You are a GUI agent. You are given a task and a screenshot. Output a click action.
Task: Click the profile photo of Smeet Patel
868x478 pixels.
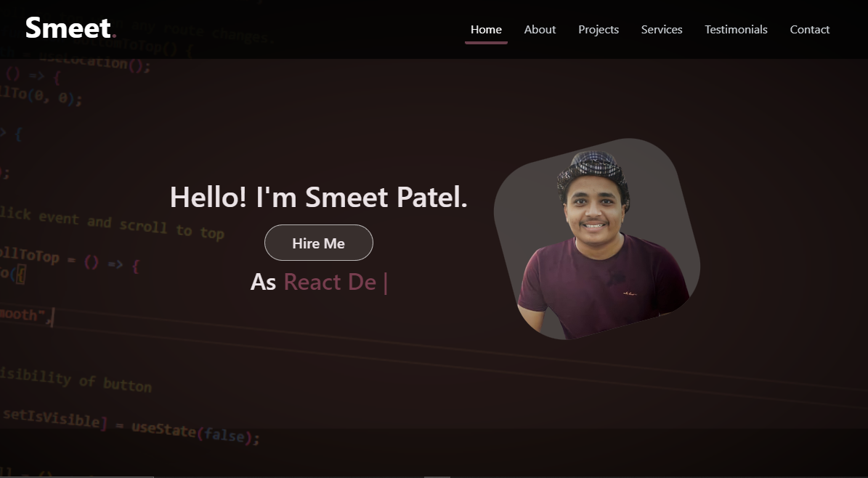597,239
